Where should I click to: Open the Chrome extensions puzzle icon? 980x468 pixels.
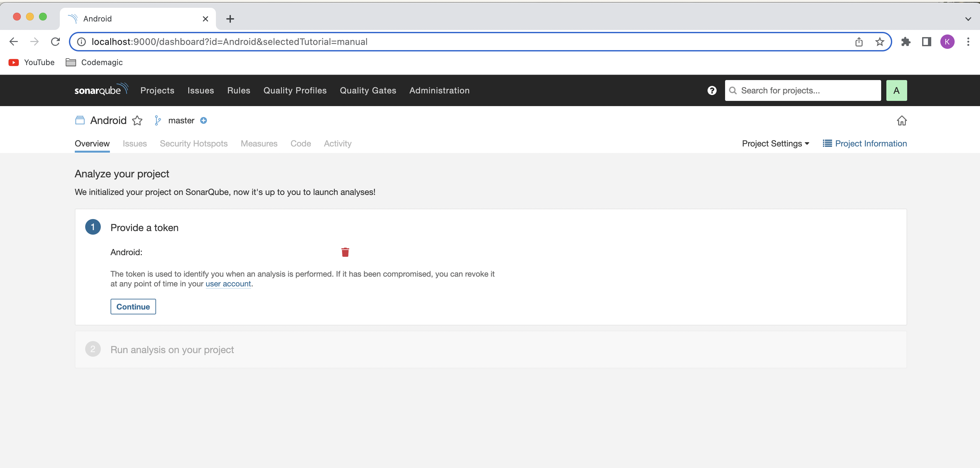pos(906,42)
